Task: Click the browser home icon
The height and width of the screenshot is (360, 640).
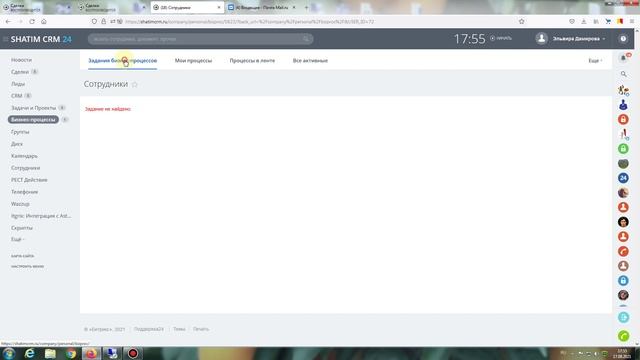Action: (44, 21)
